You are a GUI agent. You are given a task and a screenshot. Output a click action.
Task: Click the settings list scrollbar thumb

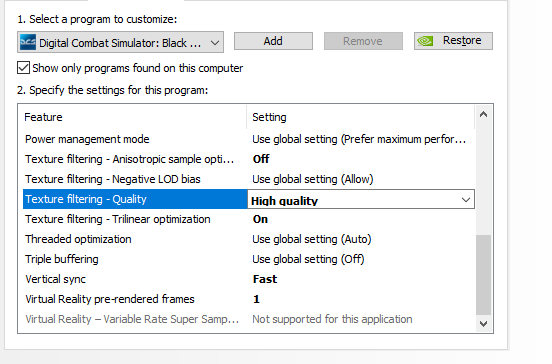(x=483, y=275)
